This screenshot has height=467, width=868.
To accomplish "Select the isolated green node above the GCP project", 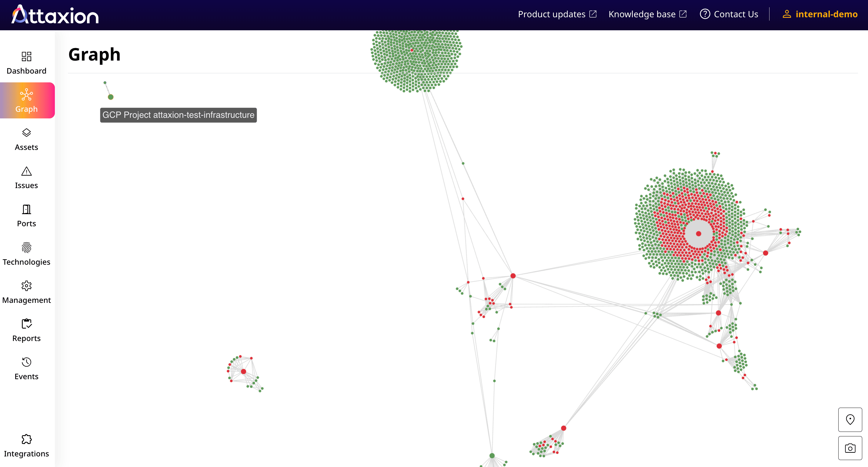I will (x=105, y=82).
